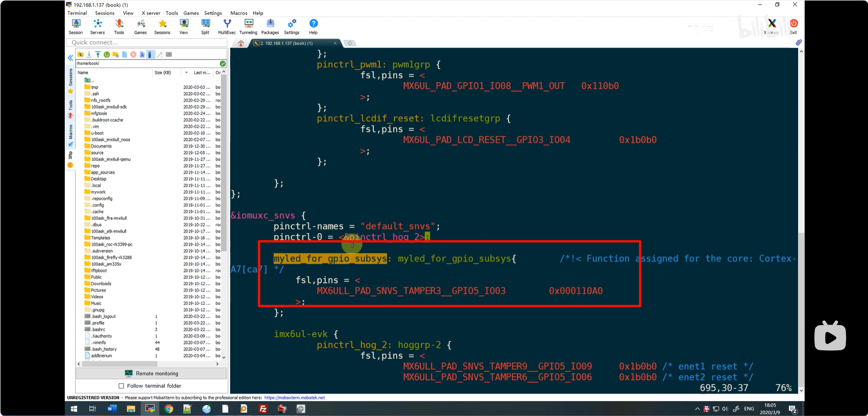Open the Games toolbar icon
Viewport: 868px width, 416px height.
[x=141, y=27]
